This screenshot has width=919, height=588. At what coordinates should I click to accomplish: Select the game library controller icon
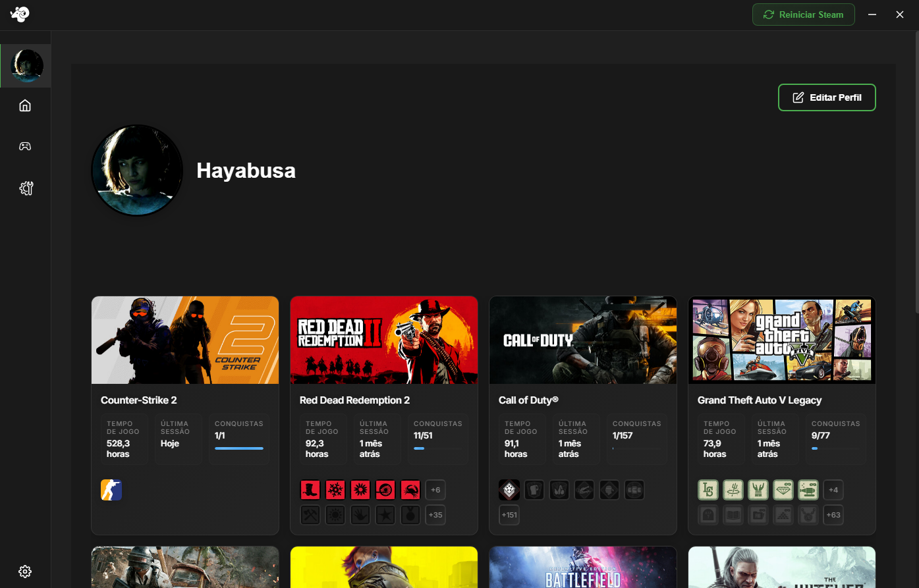pyautogui.click(x=25, y=146)
